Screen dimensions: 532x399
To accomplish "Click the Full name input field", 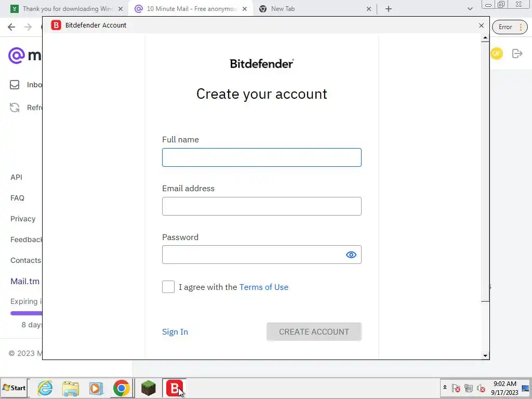I will (x=262, y=157).
